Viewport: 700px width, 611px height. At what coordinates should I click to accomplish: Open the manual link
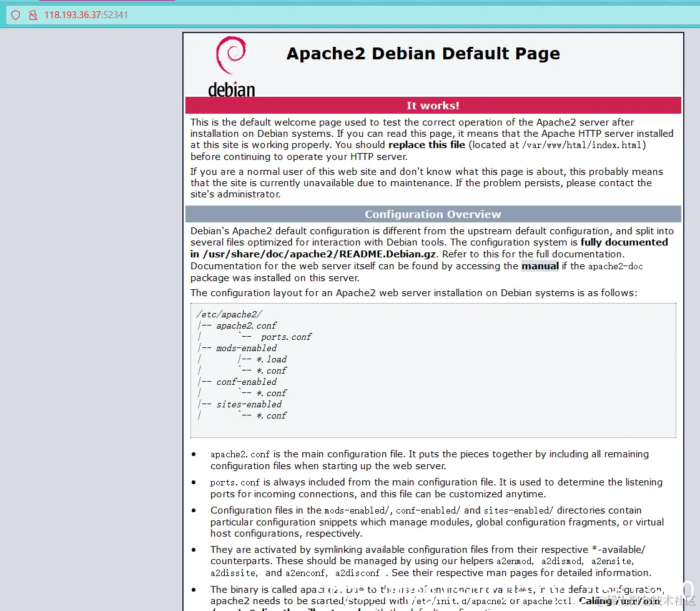(540, 266)
